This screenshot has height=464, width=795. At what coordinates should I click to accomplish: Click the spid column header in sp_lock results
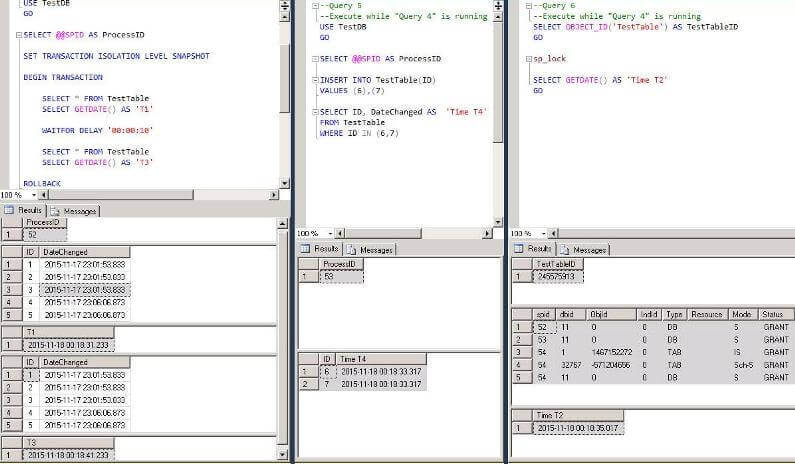coord(544,314)
